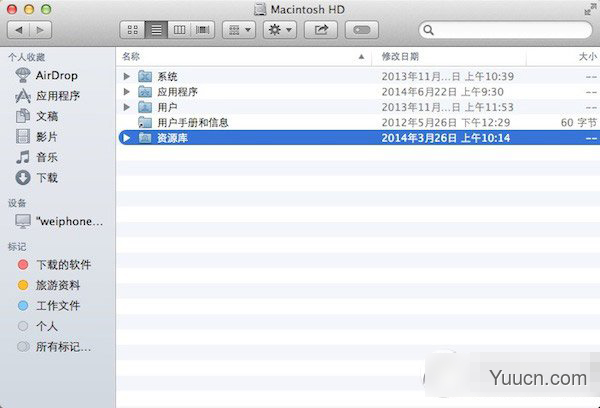
Task: Click the 应用程序 folder icon in file list
Action: 145,92
